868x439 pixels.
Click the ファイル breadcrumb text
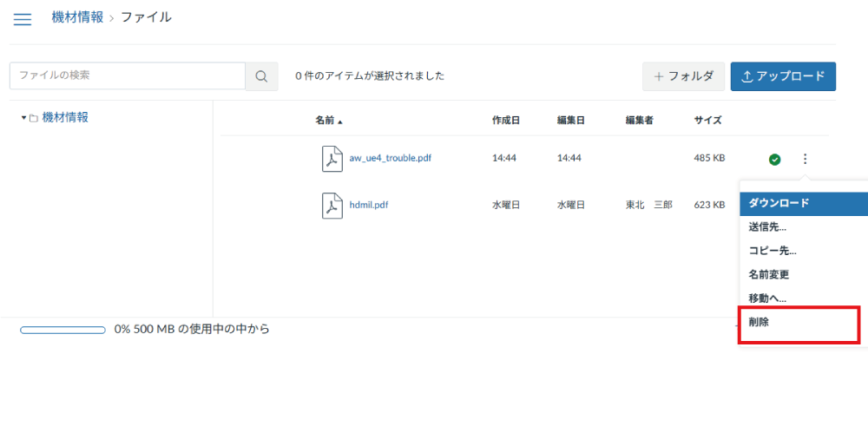[x=146, y=17]
